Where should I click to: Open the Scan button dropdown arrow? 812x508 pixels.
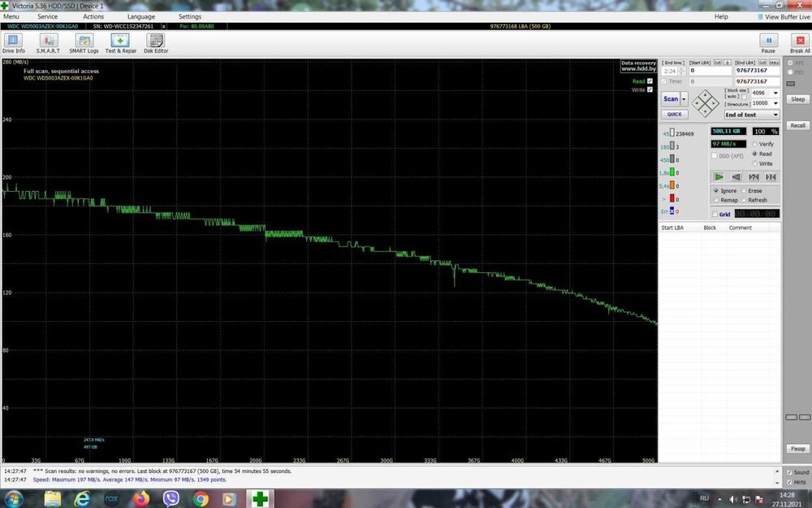point(684,99)
